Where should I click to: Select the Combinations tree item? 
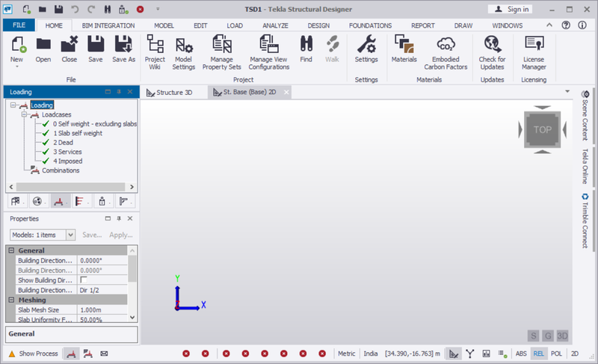pyautogui.click(x=61, y=170)
